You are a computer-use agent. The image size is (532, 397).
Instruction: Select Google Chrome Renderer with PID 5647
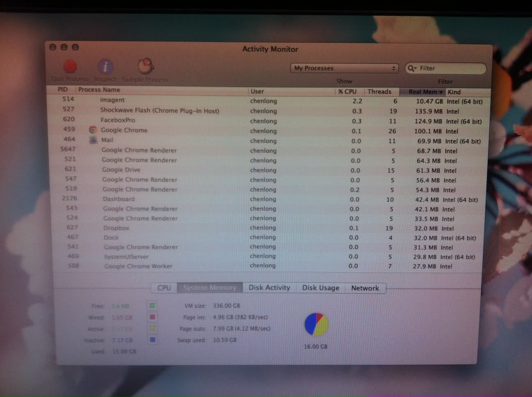click(268, 151)
